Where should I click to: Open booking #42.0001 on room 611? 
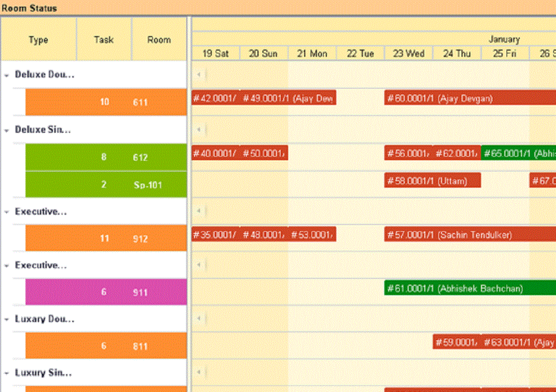tap(216, 98)
